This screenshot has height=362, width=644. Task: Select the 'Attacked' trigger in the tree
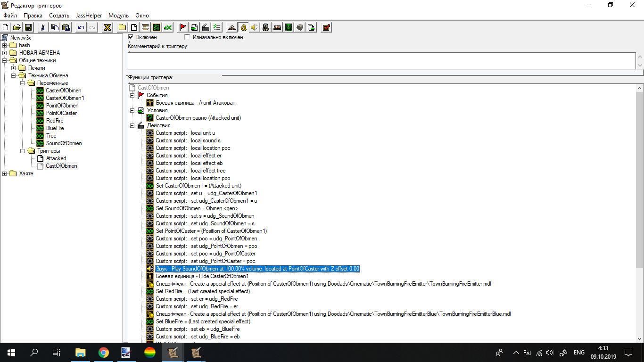coord(56,158)
